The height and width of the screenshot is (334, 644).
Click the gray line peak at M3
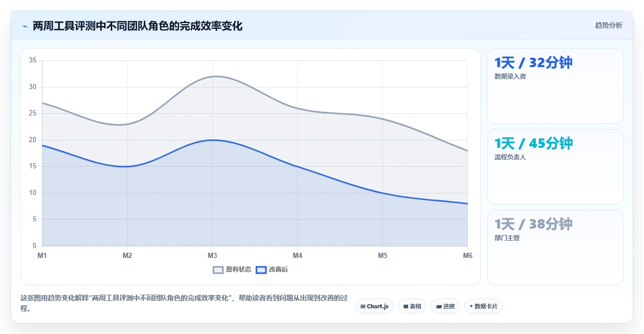click(212, 77)
